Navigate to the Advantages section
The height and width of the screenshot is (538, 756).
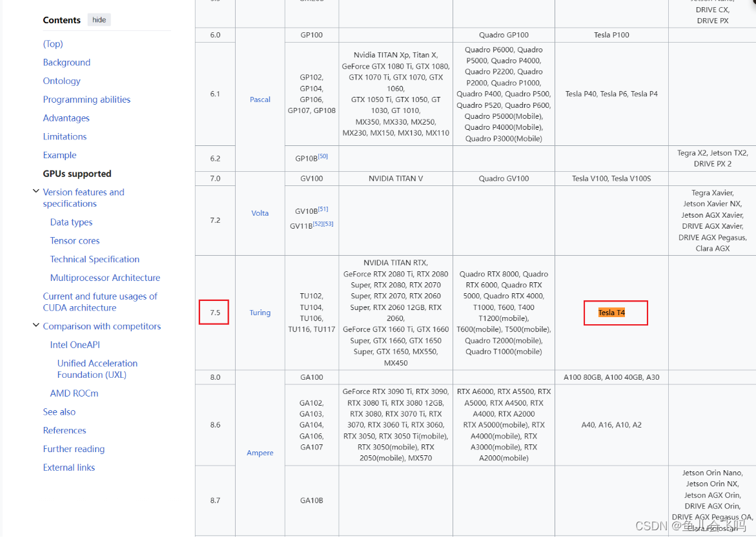[66, 118]
